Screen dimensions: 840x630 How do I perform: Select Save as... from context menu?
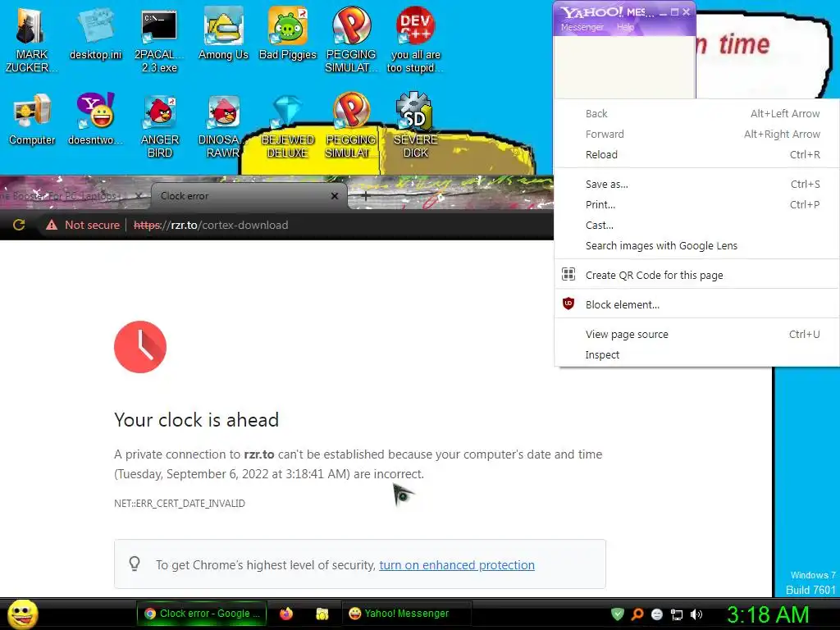pyautogui.click(x=696, y=184)
